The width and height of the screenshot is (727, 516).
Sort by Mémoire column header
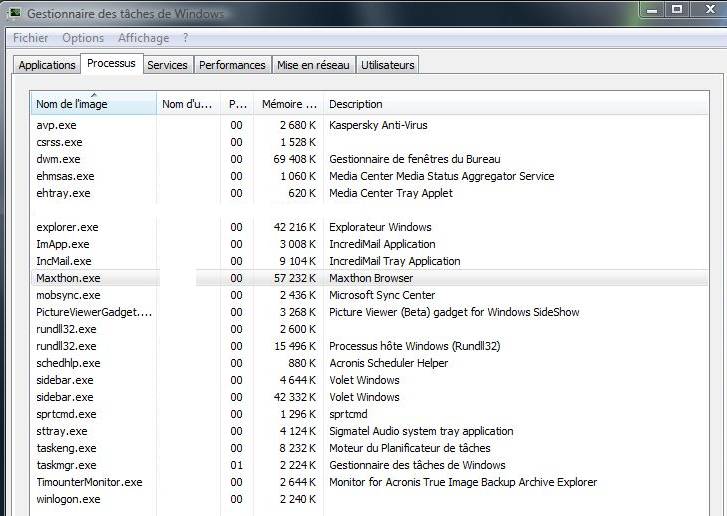tap(288, 104)
